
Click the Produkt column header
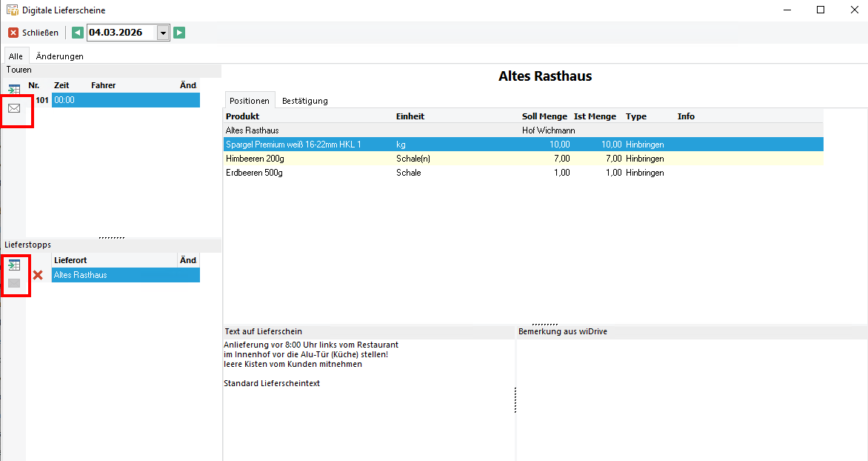click(243, 116)
